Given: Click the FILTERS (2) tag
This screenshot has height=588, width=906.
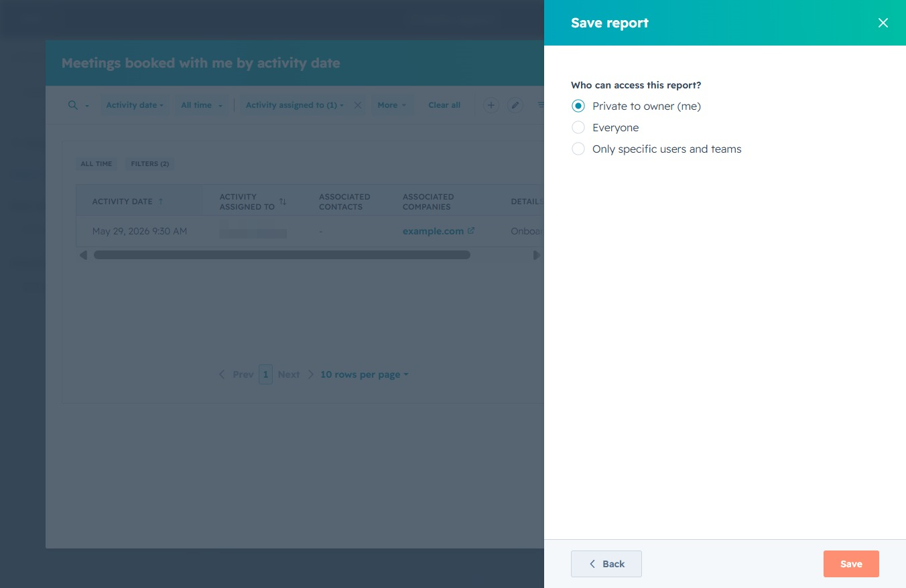Looking at the screenshot, I should click(150, 164).
